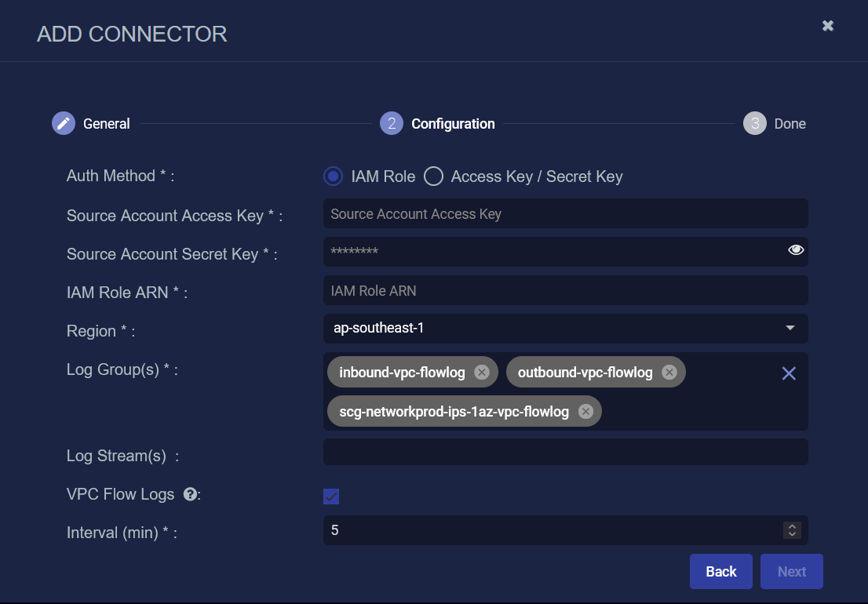Viewport: 868px width, 604px height.
Task: Focus the IAM Role ARN field
Action: pyautogui.click(x=565, y=290)
